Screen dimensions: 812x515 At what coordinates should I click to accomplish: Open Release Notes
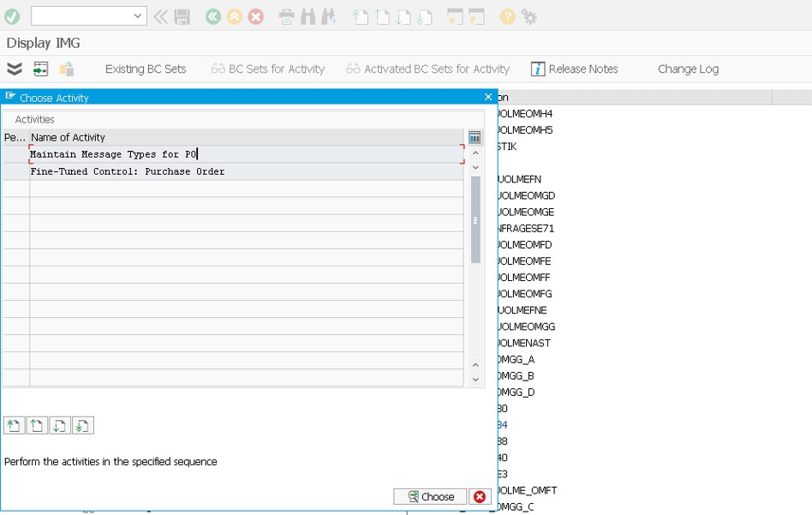point(574,69)
